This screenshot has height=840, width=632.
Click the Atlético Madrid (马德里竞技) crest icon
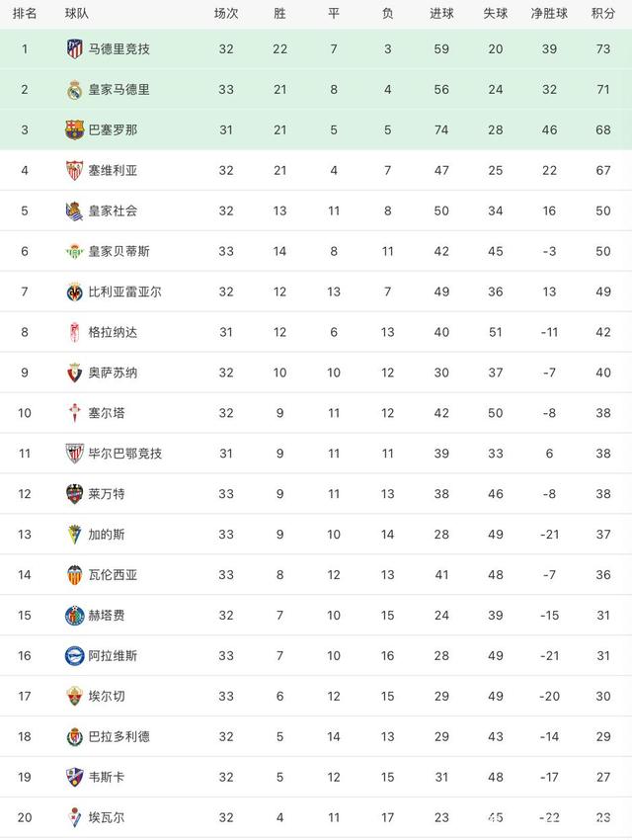tap(74, 48)
